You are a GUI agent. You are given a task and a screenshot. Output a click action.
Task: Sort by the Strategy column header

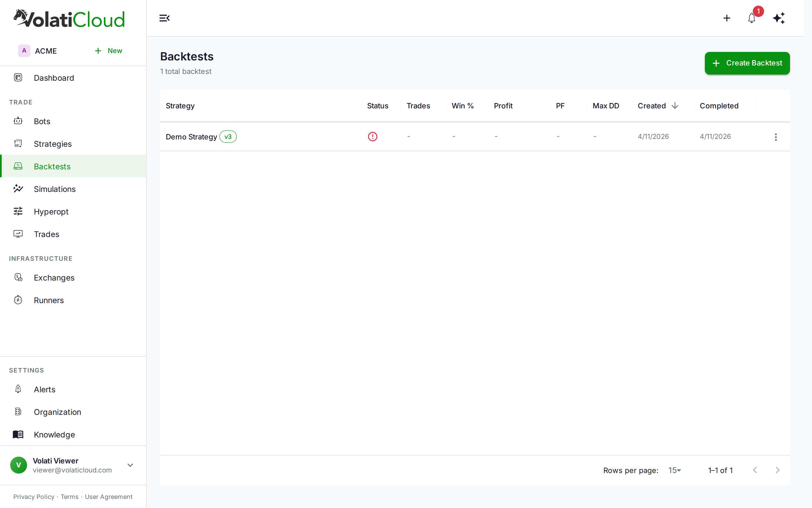coord(180,106)
